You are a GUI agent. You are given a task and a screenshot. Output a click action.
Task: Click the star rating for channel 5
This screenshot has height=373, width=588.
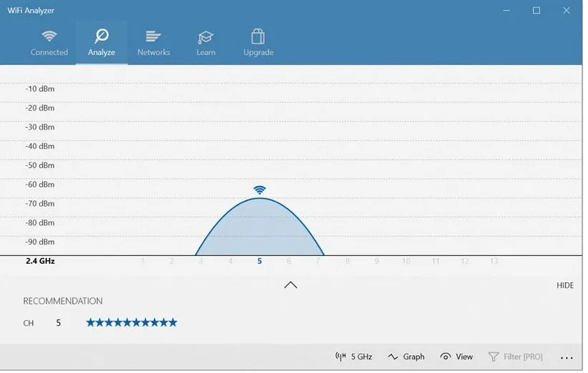(x=132, y=323)
